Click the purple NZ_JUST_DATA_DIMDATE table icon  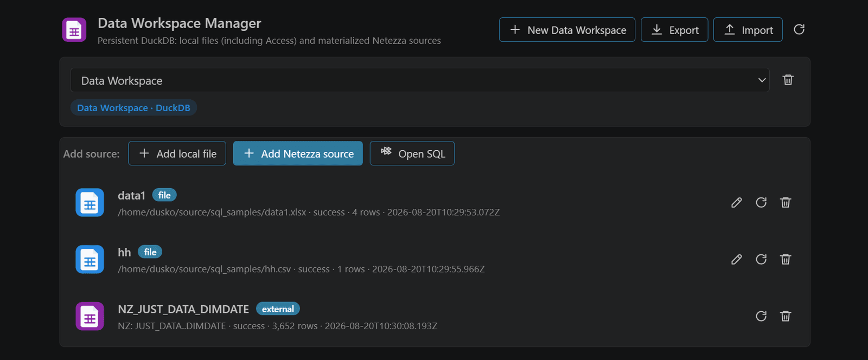(90, 317)
